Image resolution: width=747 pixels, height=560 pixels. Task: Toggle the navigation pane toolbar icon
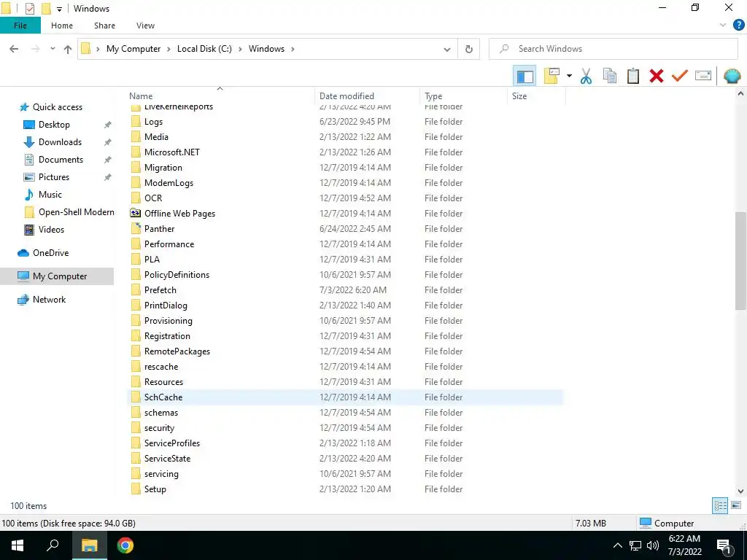[525, 76]
